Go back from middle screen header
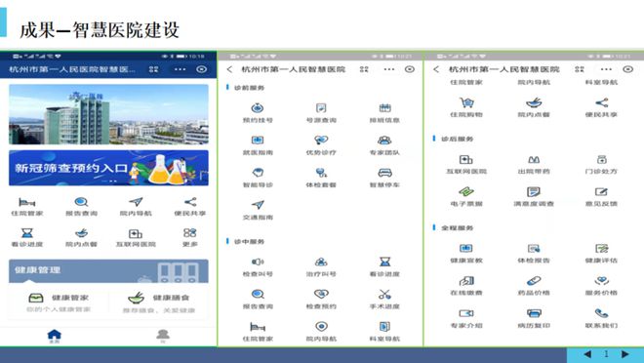 [x=229, y=69]
